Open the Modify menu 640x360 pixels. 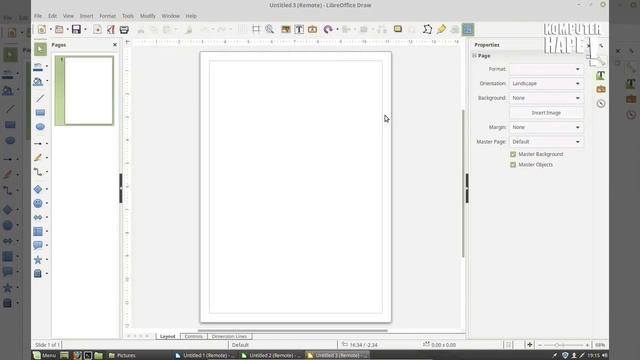coord(148,16)
